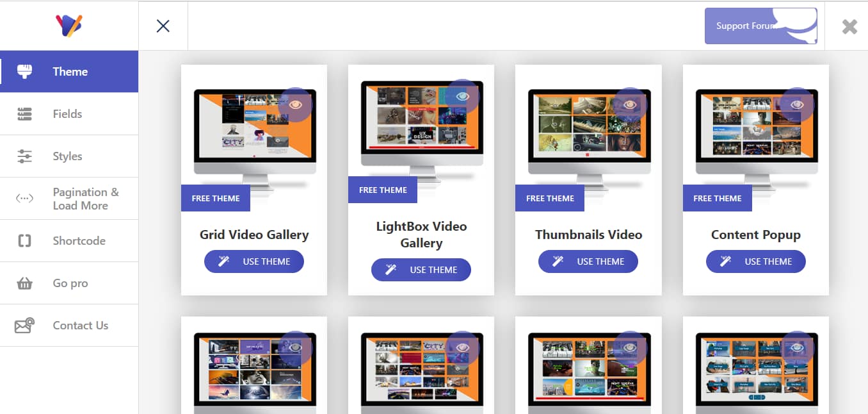The height and width of the screenshot is (414, 868).
Task: Preview the Grid Video Gallery theme
Action: pos(295,104)
